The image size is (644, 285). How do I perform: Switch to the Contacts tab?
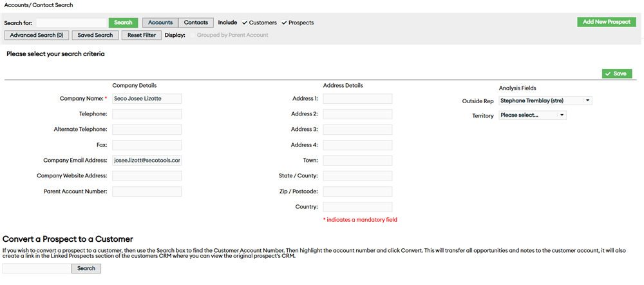196,23
